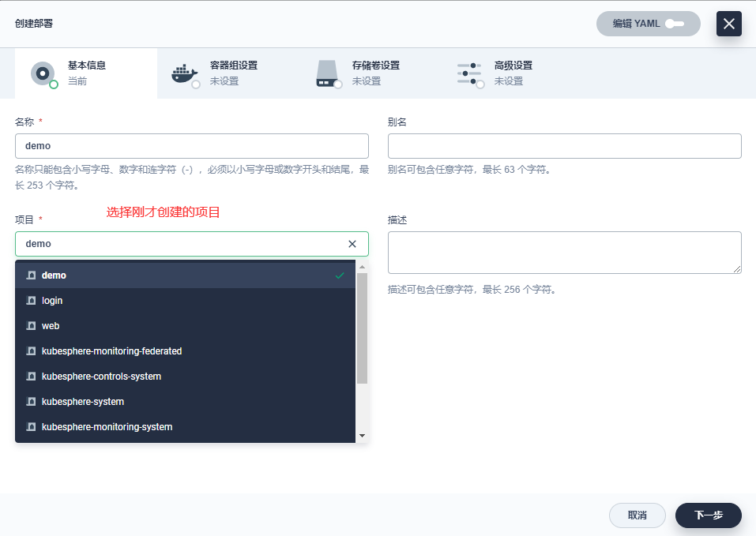The width and height of the screenshot is (756, 536).
Task: Click the 别名 alias input field
Action: (564, 146)
